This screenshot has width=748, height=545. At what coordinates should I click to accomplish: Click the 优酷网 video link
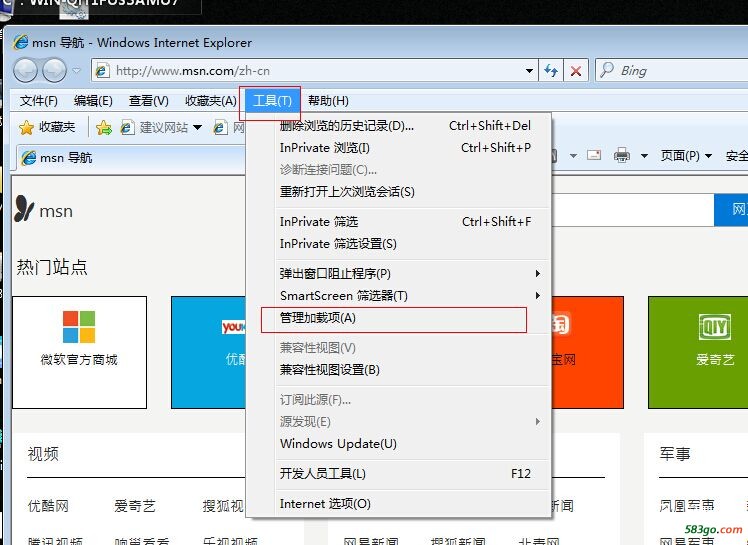tap(48, 505)
